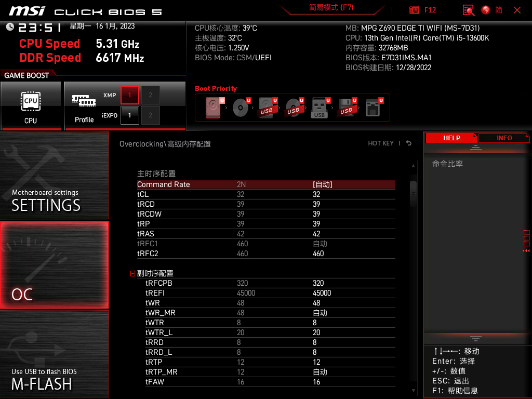This screenshot has width=532, height=399.
Task: Click the help panel top collapse handle
Action: (476, 147)
